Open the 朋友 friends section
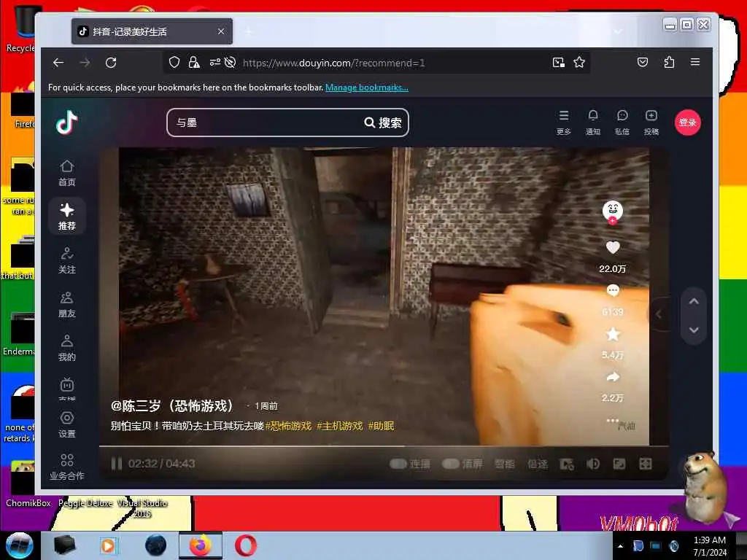 (66, 305)
